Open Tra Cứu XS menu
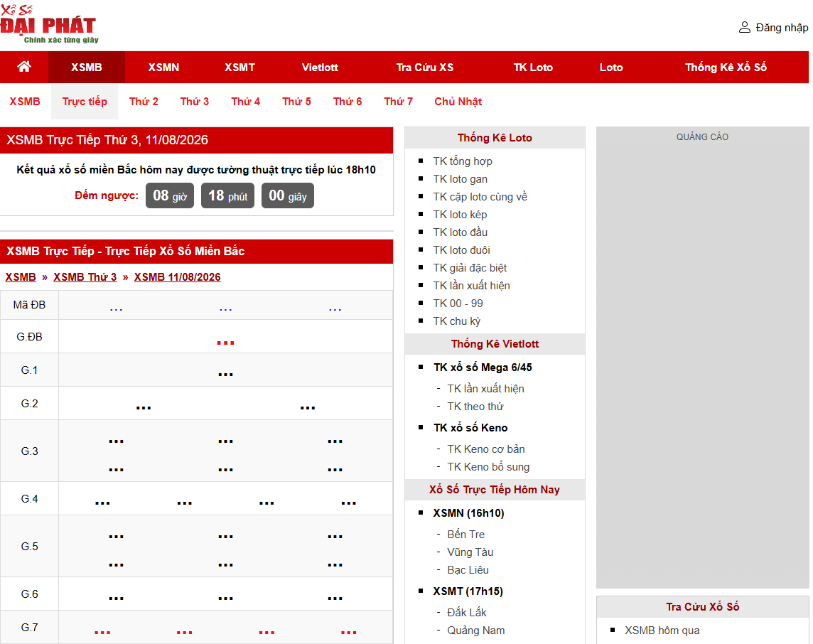This screenshot has height=644, width=813. click(425, 68)
